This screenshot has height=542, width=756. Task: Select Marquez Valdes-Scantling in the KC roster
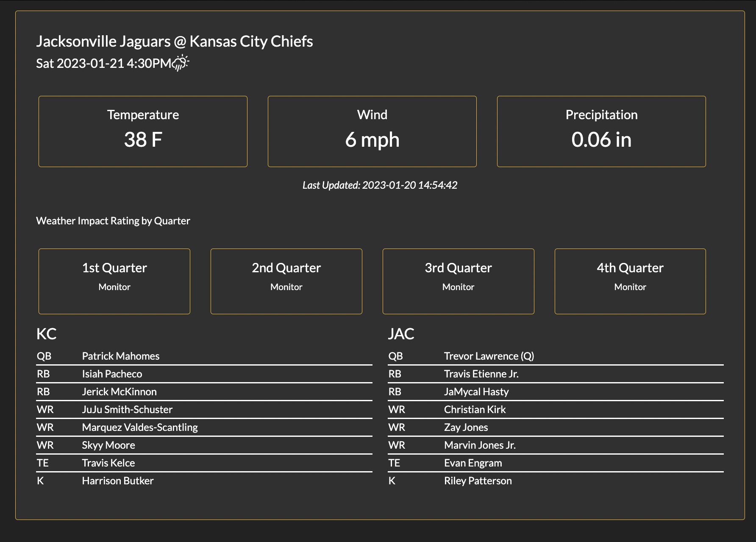click(x=140, y=427)
